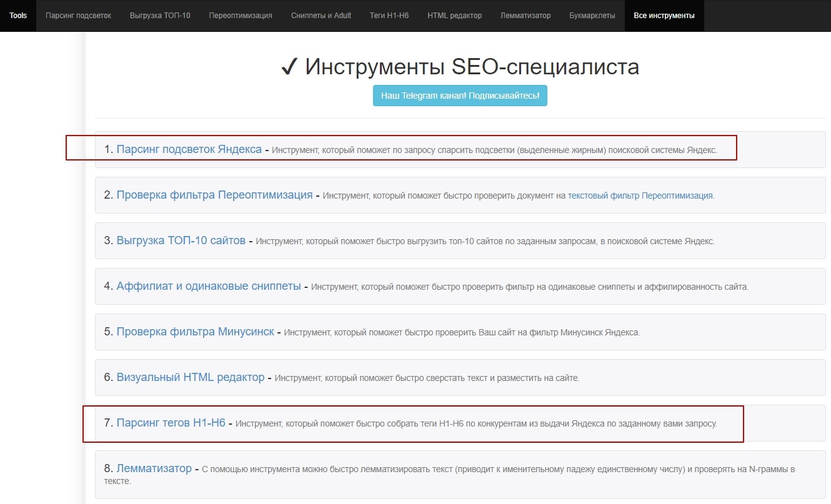The height and width of the screenshot is (504, 831).
Task: Open the HTML редактор menu item
Action: pyautogui.click(x=454, y=16)
